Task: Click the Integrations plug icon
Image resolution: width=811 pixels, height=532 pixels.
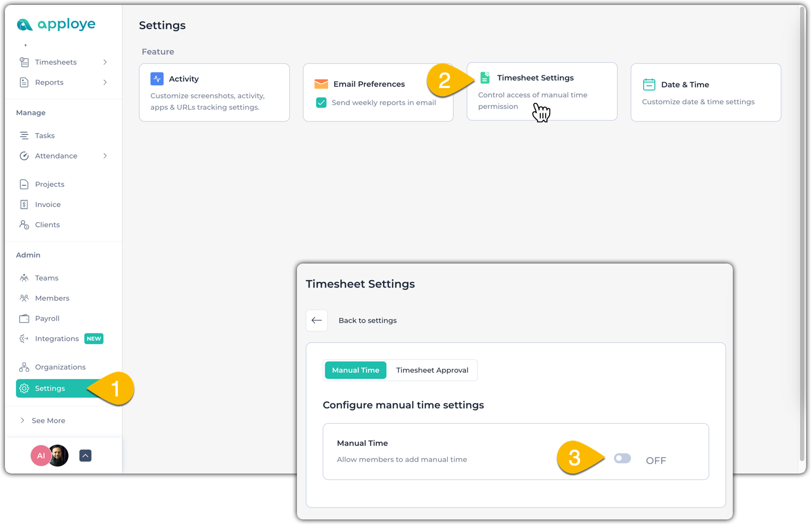Action: click(24, 338)
